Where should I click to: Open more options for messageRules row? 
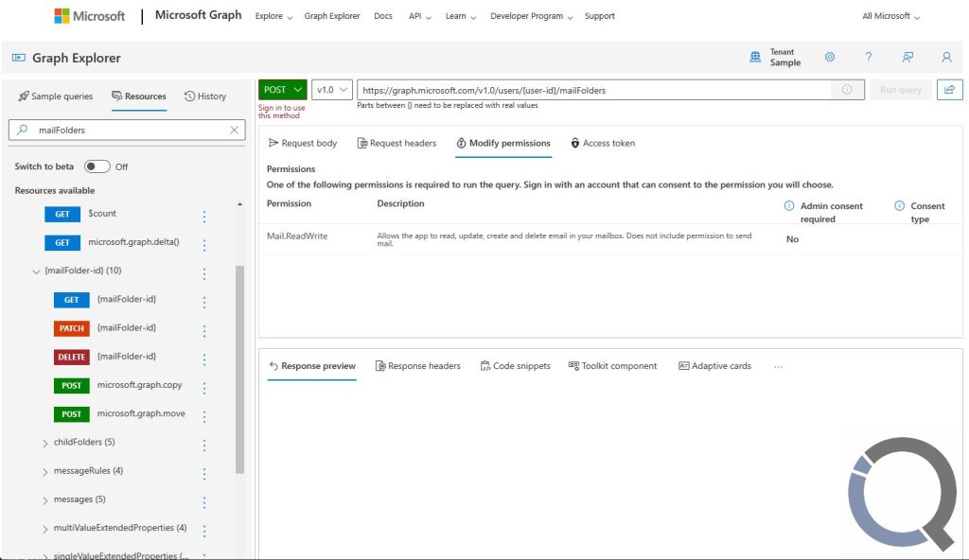click(204, 474)
